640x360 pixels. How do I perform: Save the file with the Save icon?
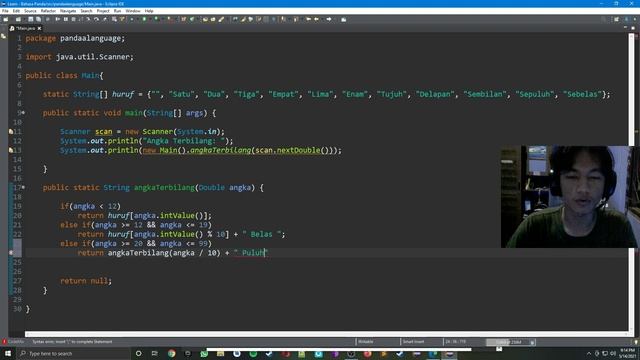[31, 19]
